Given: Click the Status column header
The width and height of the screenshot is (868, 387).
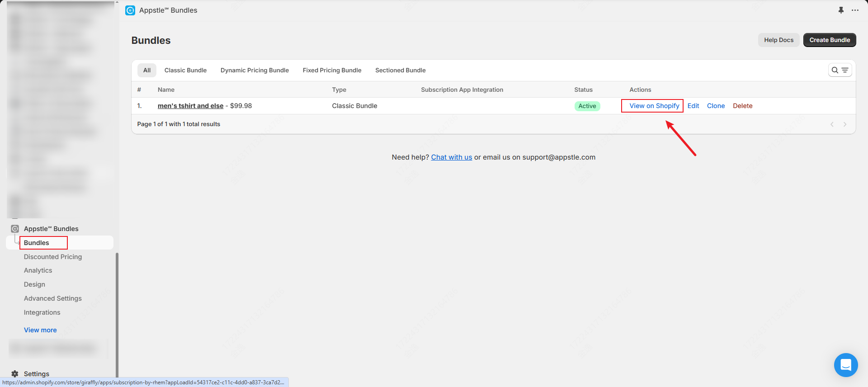Looking at the screenshot, I should (583, 90).
